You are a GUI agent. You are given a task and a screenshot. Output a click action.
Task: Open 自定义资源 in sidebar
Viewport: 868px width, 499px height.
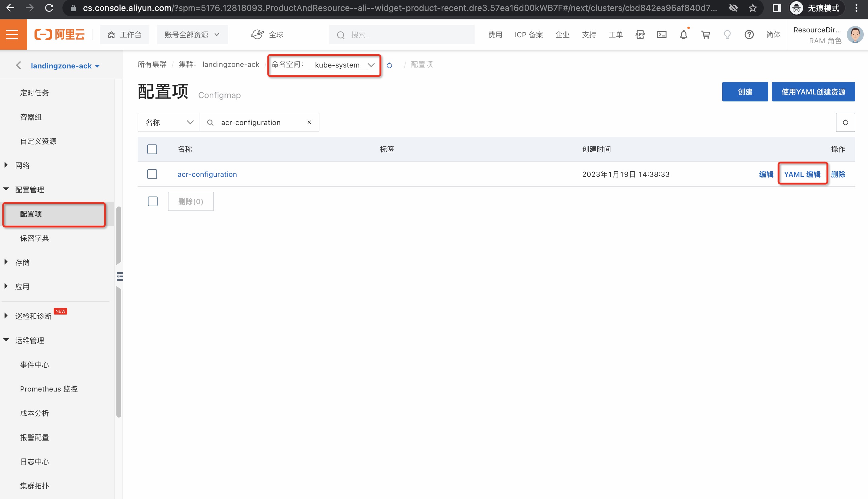pos(38,141)
